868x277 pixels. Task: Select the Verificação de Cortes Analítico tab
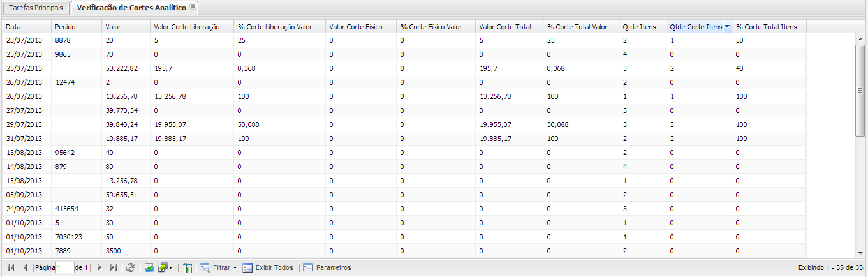coord(131,8)
